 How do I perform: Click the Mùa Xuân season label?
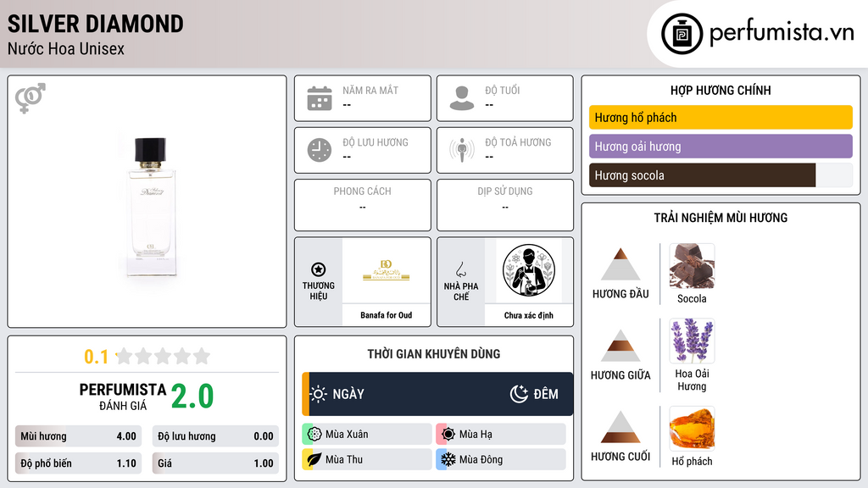(x=347, y=435)
